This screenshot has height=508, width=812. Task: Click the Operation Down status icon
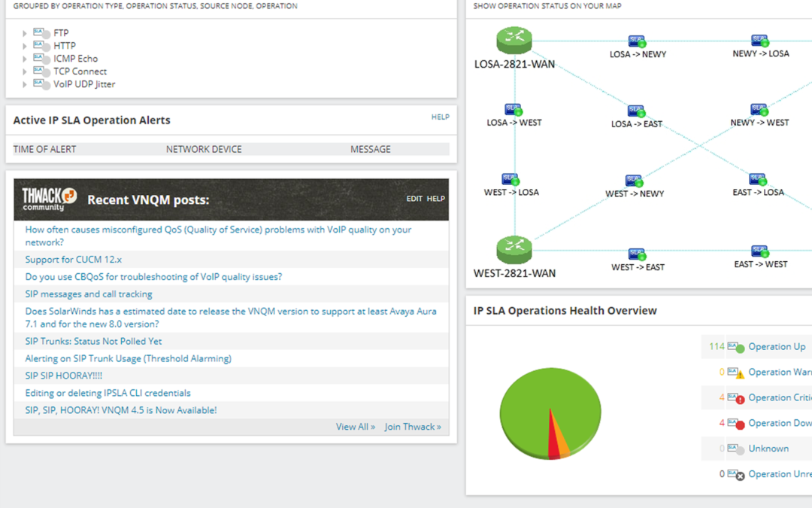pyautogui.click(x=736, y=424)
